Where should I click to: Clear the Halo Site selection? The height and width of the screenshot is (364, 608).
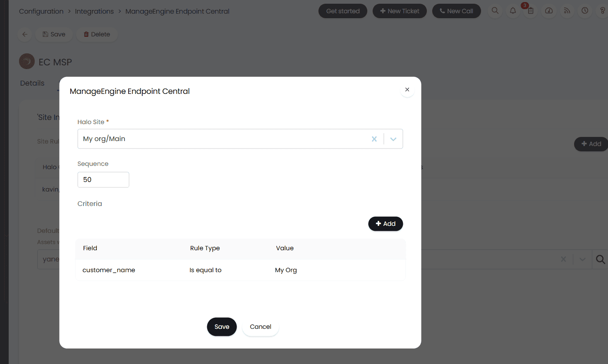(x=374, y=139)
